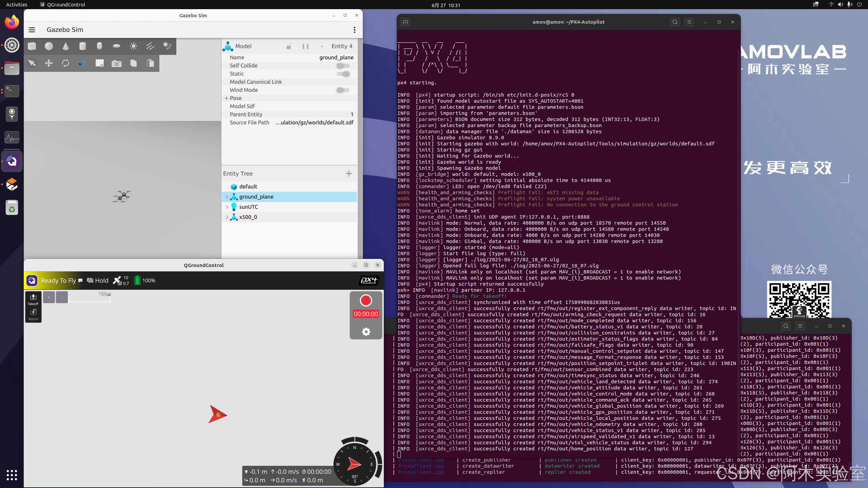Click the Source File Path value

pyautogui.click(x=315, y=123)
